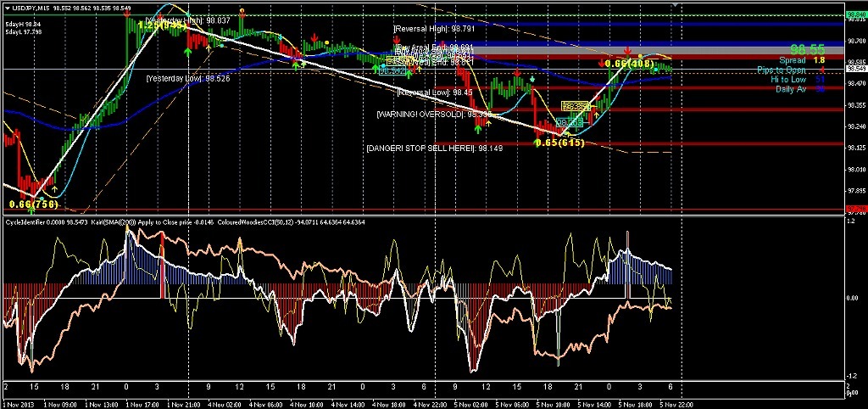Click the current price 98.549 axis tag

tap(856, 69)
